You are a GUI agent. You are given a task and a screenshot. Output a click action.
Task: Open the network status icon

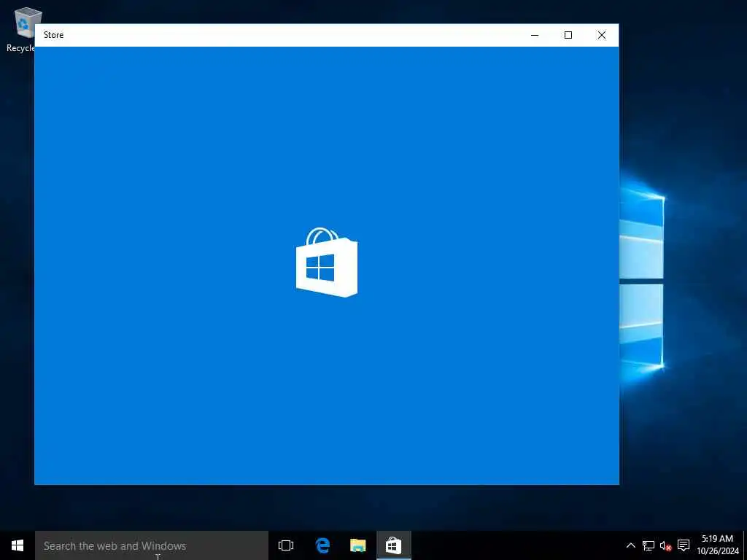coord(648,545)
